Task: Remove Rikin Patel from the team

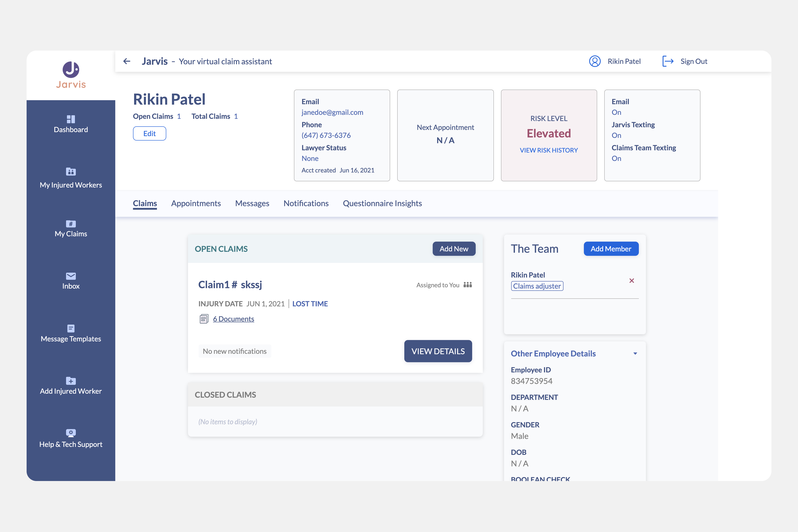Action: [x=631, y=281]
